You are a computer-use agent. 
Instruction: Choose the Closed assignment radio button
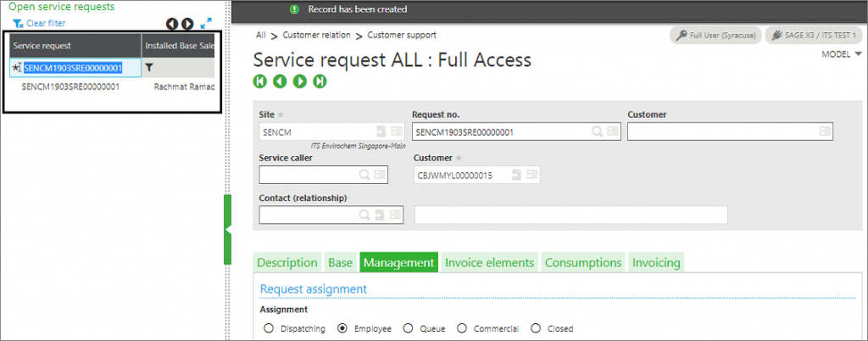pos(536,328)
